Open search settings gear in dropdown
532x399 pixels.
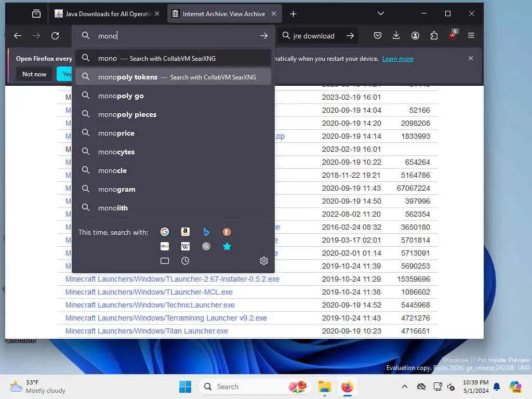point(263,261)
